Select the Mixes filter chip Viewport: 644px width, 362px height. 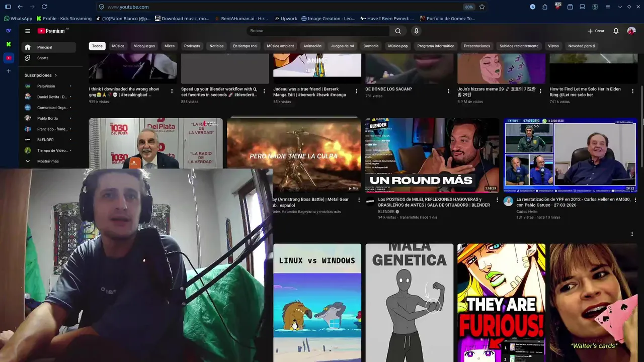170,46
